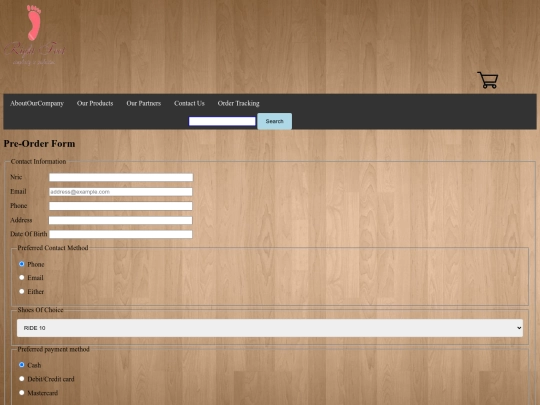
Task: Select Phone as preferred contact method
Action: pyautogui.click(x=22, y=264)
